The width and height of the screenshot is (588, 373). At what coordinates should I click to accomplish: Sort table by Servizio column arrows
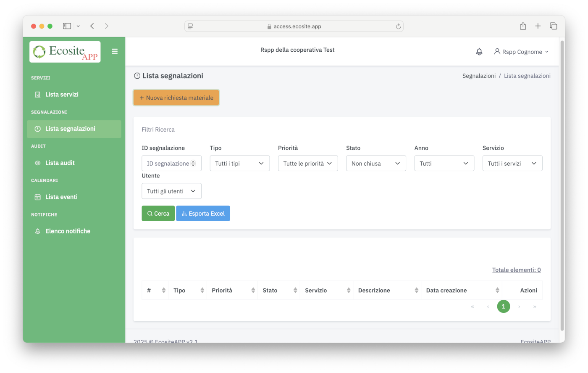[x=349, y=291]
